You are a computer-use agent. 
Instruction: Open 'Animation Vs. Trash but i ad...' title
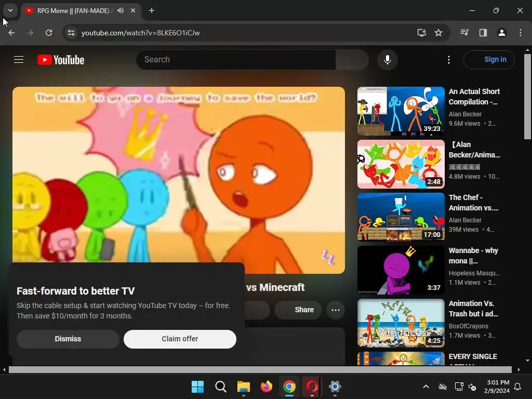point(473,309)
